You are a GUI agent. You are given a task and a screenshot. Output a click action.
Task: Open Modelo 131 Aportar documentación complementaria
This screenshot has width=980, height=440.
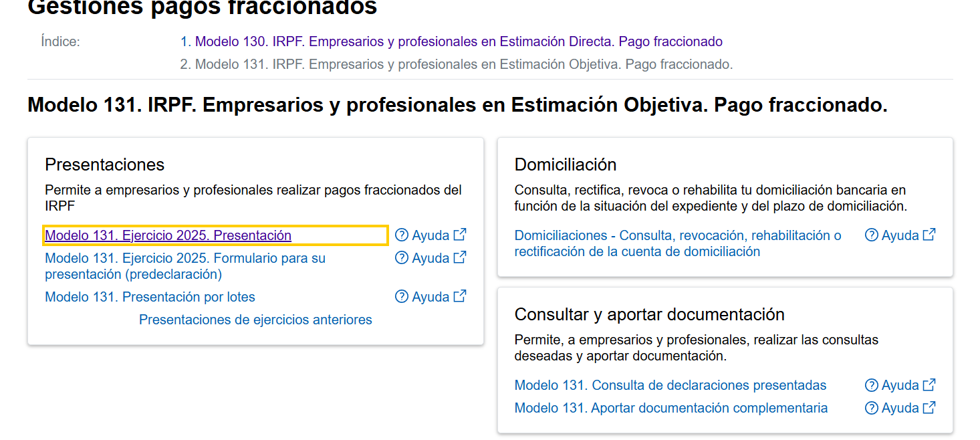coord(671,408)
